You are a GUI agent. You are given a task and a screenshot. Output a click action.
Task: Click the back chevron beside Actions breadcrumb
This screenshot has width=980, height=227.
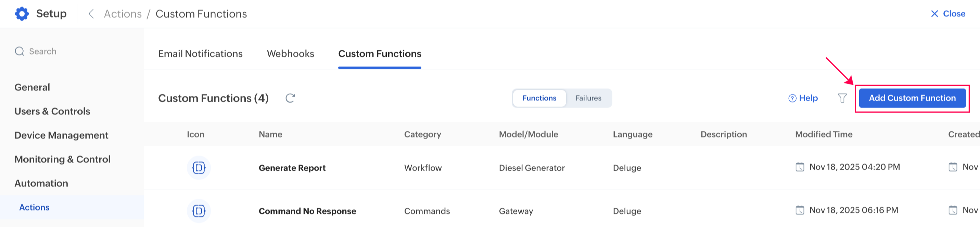coord(91,14)
